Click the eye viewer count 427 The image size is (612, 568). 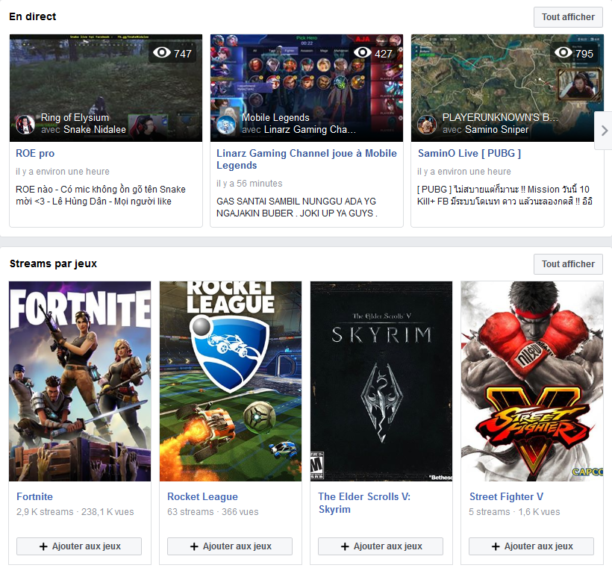pos(373,53)
